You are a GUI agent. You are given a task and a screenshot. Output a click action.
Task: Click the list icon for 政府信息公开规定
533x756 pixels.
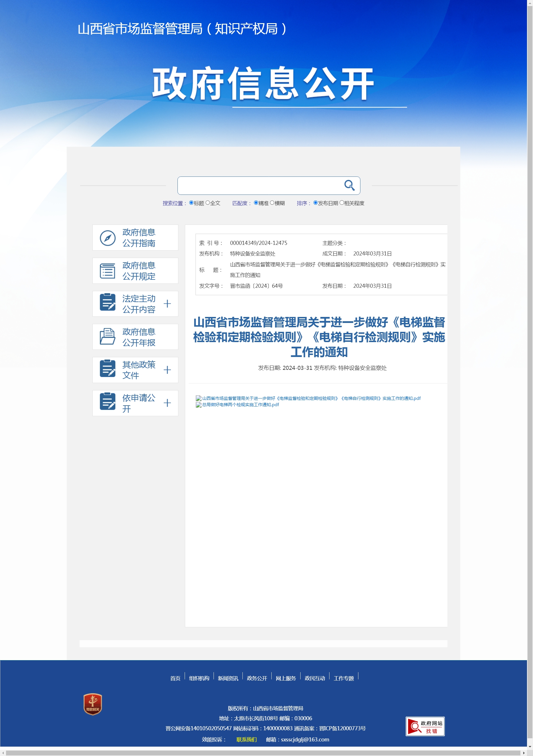pos(107,271)
